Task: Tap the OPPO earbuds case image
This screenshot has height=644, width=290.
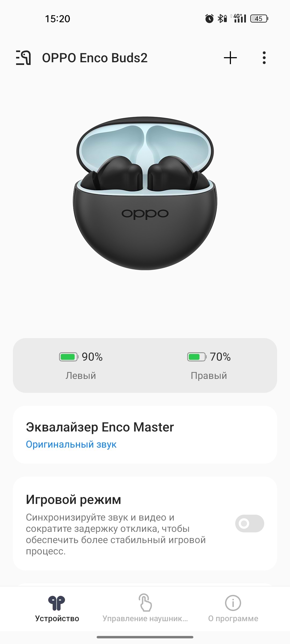Action: click(x=145, y=193)
